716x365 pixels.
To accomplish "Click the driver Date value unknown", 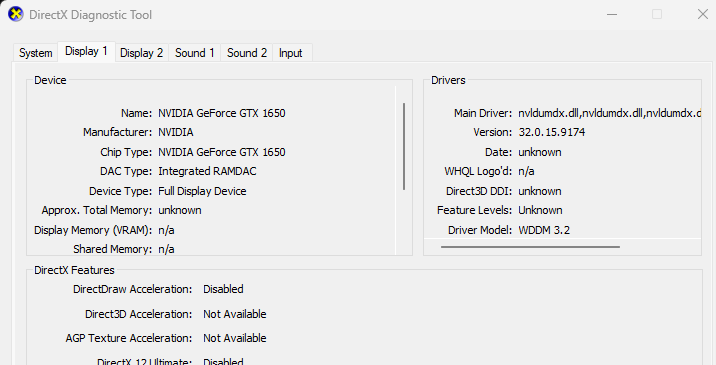I will point(540,152).
